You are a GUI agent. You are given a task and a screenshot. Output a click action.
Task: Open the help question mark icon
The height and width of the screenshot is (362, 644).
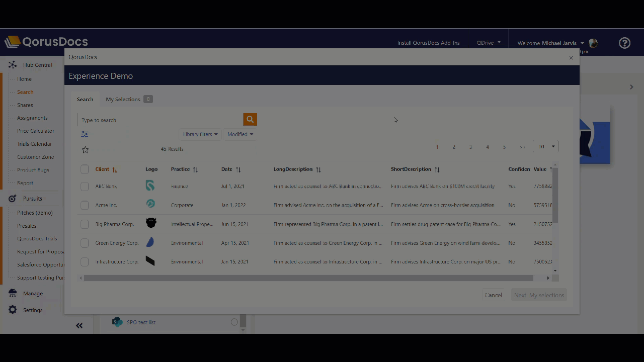click(624, 43)
